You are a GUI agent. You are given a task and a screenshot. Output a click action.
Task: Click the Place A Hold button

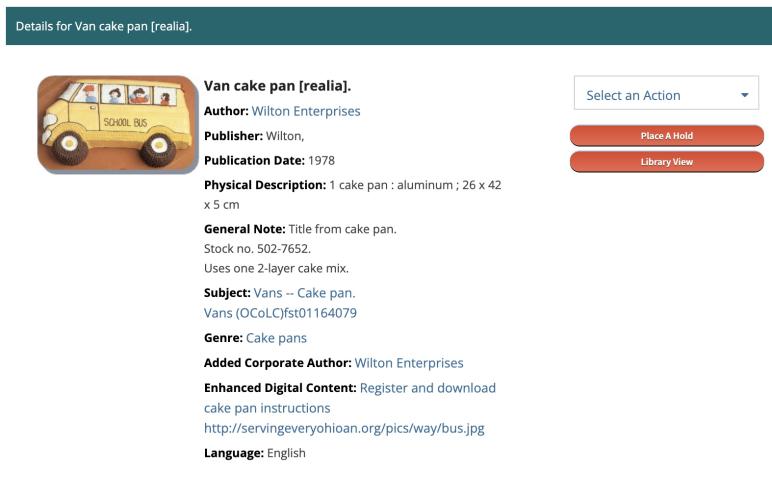click(x=667, y=135)
